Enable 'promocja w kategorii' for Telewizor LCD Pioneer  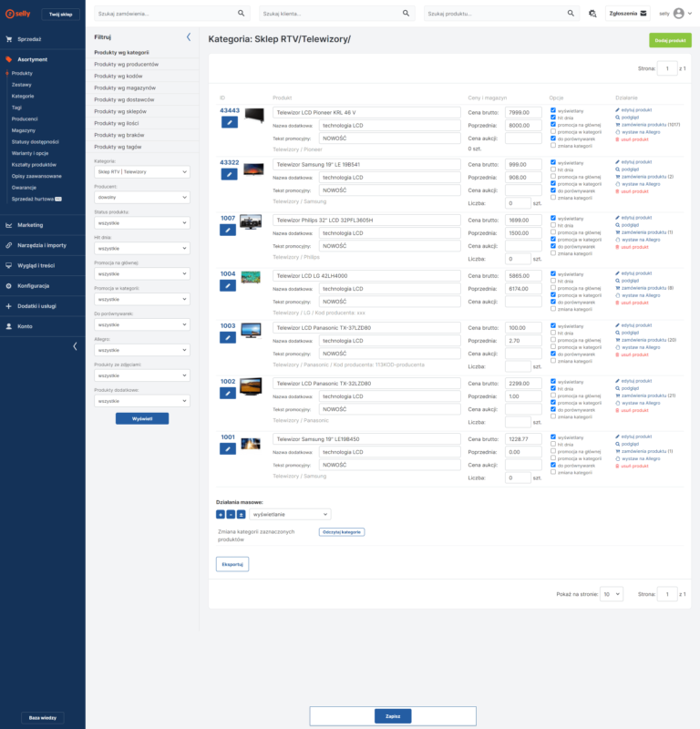(x=552, y=132)
